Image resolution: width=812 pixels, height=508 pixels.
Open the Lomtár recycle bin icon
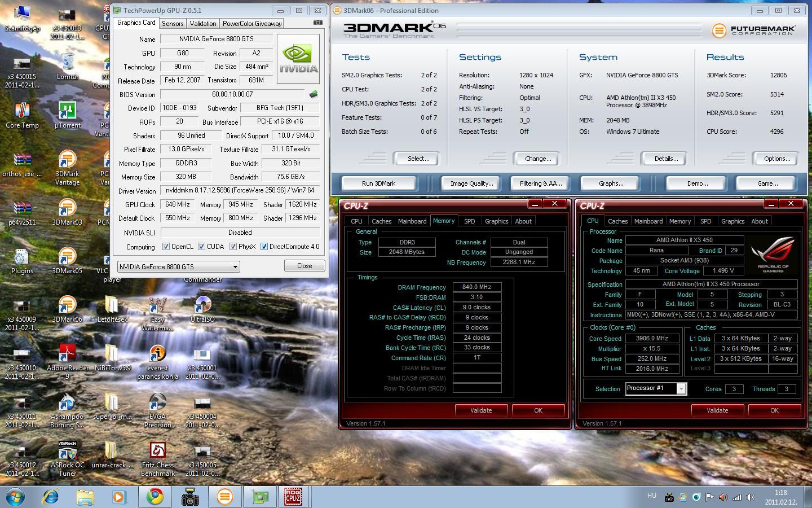coord(67,67)
